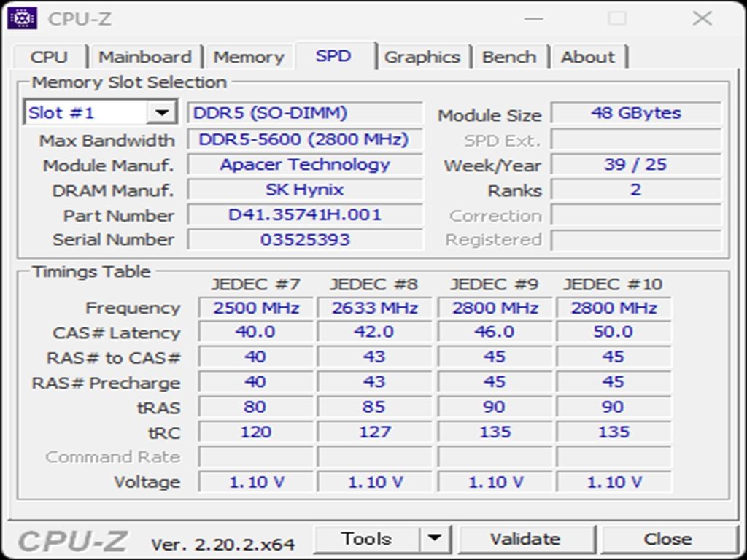Click CAS# Latency value 50.0
This screenshot has width=747, height=560.
[x=614, y=332]
